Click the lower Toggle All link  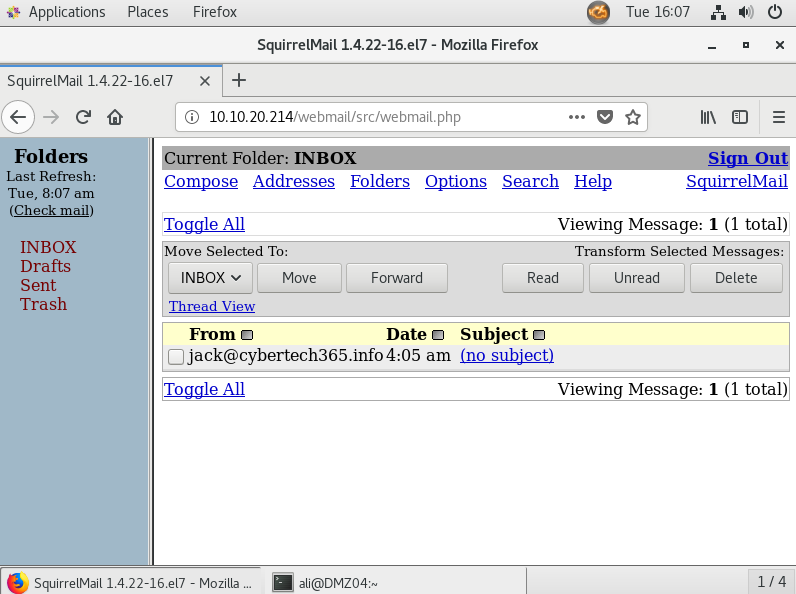pyautogui.click(x=204, y=389)
